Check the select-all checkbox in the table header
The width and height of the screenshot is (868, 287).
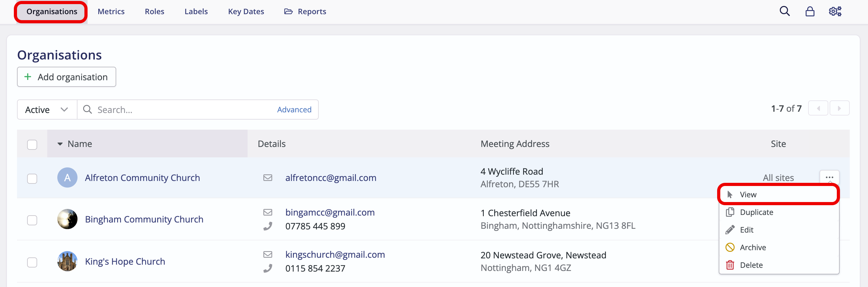(32, 144)
